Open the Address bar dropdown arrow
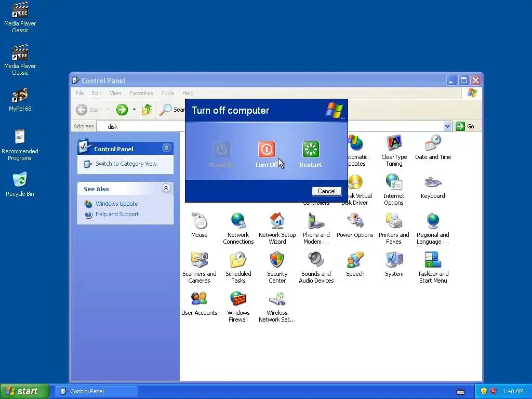Screen dimensions: 532x399 click(447, 126)
